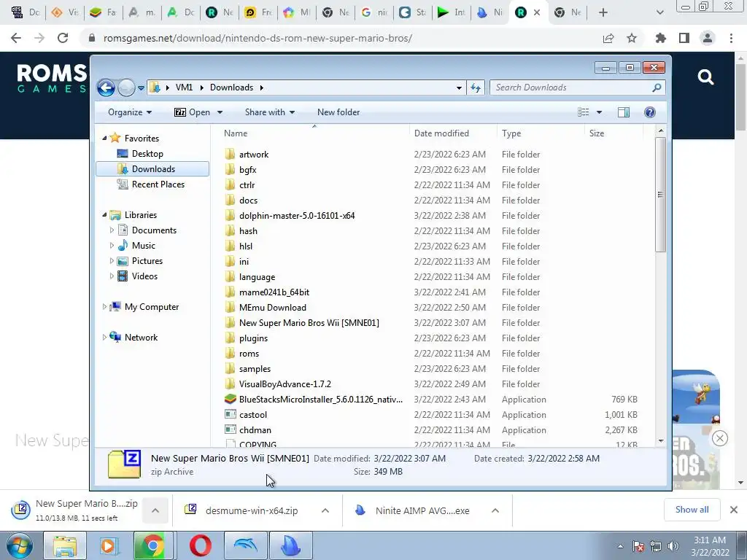Reload the romsgames.net page

tap(63, 38)
